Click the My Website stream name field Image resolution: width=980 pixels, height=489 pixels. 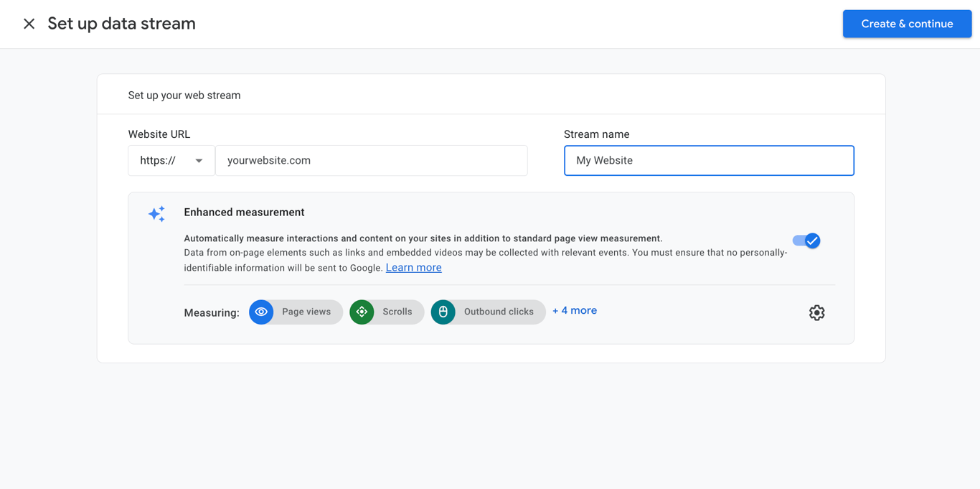(709, 160)
